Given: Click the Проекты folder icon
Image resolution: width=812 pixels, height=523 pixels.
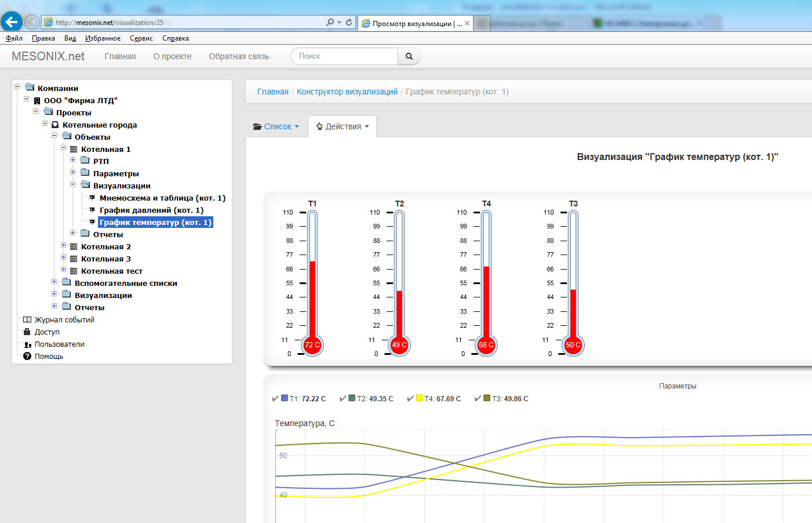Looking at the screenshot, I should tap(48, 112).
